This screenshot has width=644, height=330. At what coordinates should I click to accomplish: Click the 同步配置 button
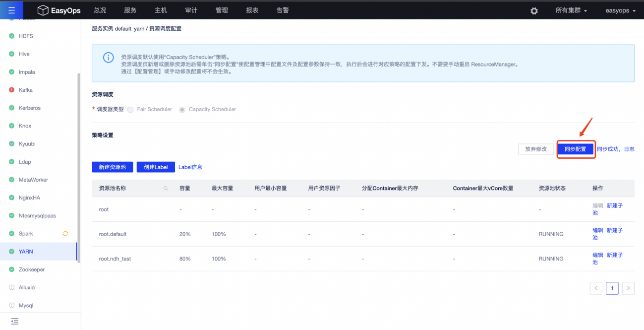pyautogui.click(x=576, y=149)
